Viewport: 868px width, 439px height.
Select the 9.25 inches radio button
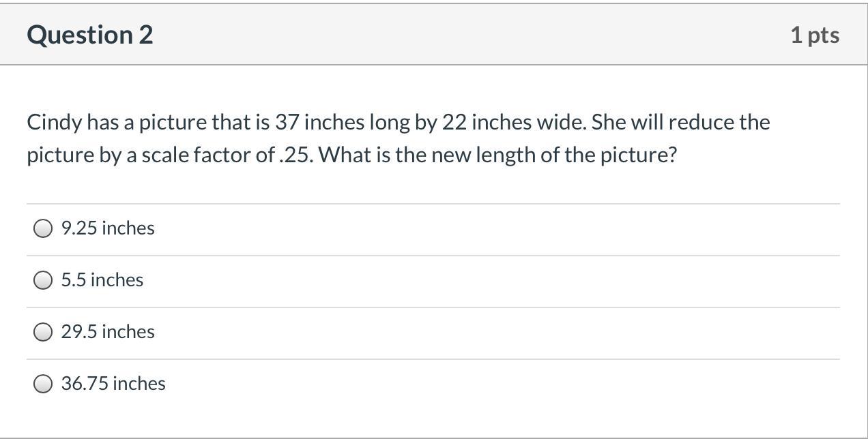point(43,228)
